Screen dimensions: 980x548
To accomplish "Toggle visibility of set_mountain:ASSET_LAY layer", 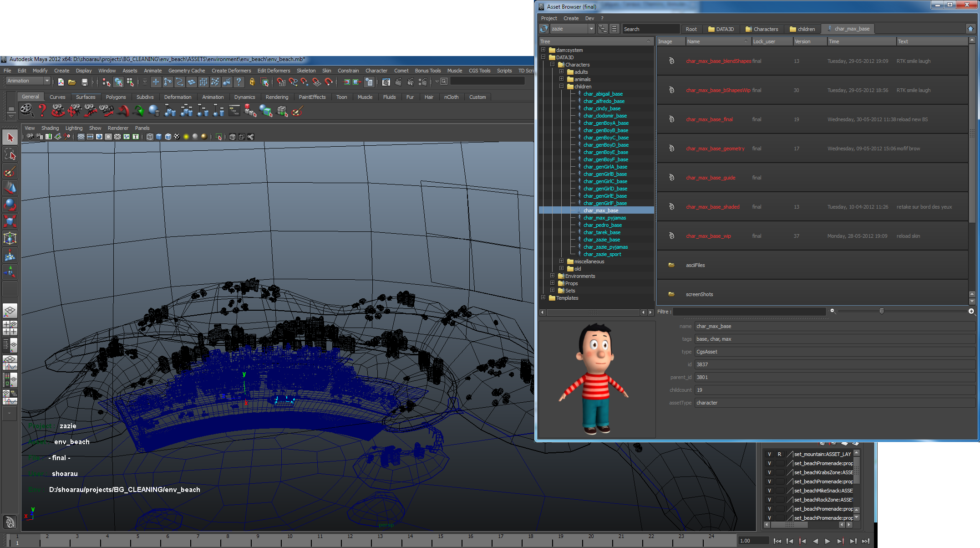I will 769,454.
